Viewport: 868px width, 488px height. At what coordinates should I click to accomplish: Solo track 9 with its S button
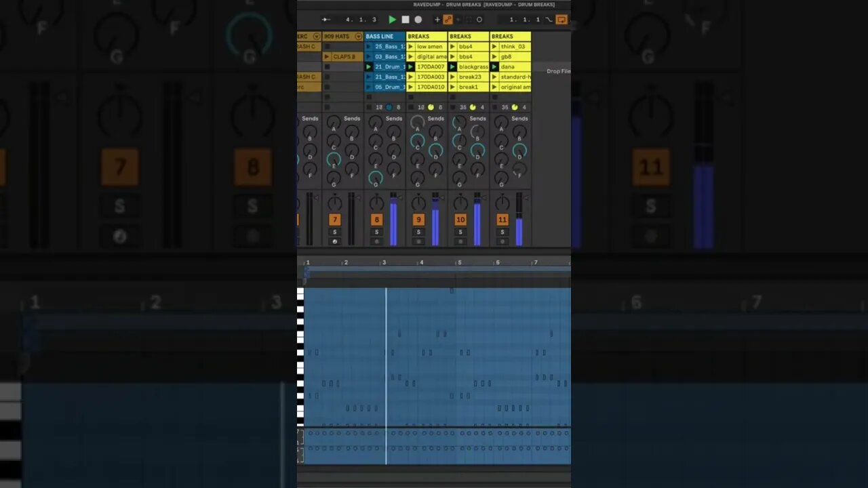[x=418, y=232]
